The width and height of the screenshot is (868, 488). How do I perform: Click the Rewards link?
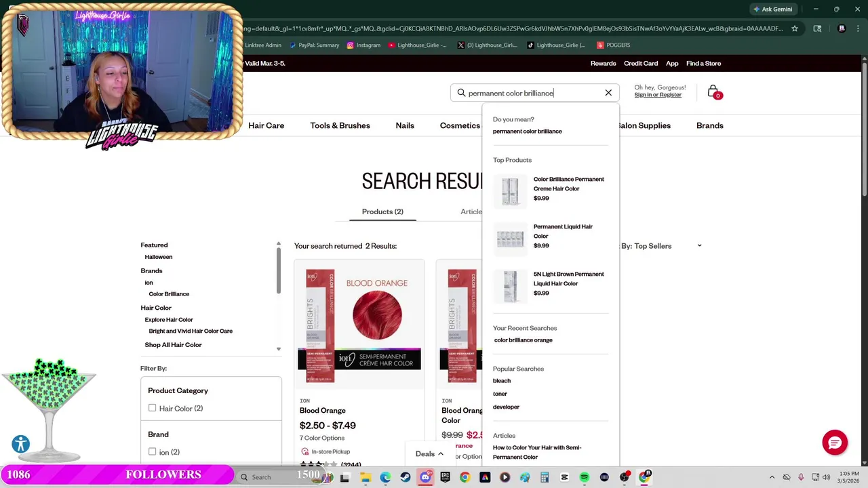click(x=603, y=63)
